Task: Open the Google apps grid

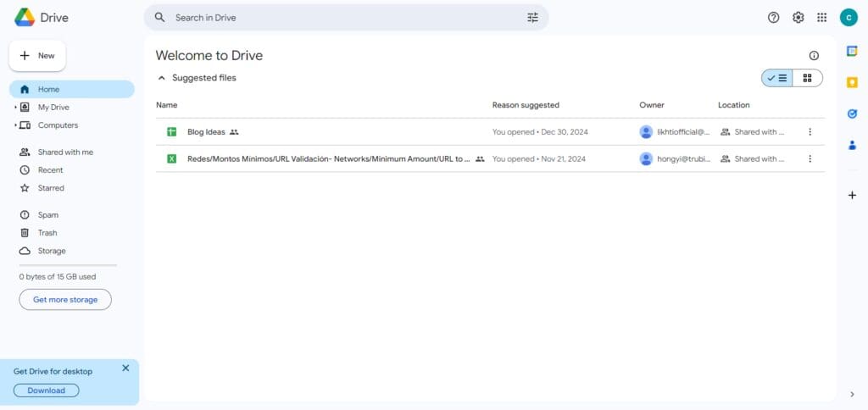Action: click(822, 17)
